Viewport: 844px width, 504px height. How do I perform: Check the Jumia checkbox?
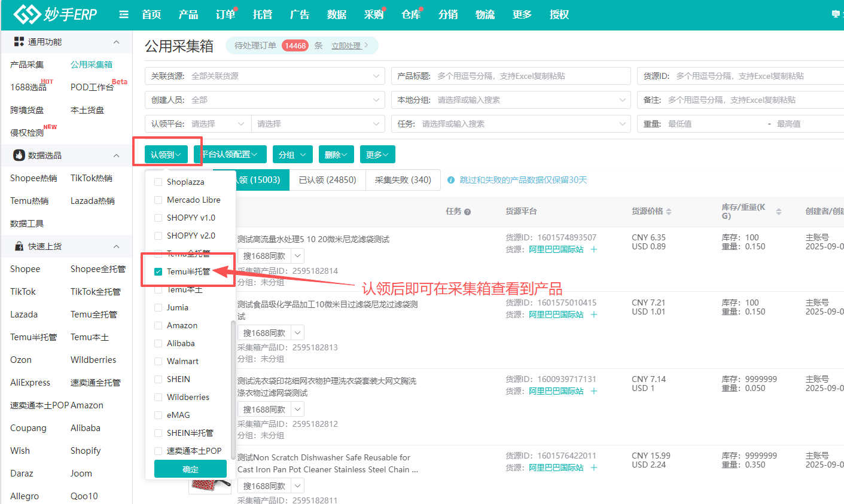pos(159,307)
